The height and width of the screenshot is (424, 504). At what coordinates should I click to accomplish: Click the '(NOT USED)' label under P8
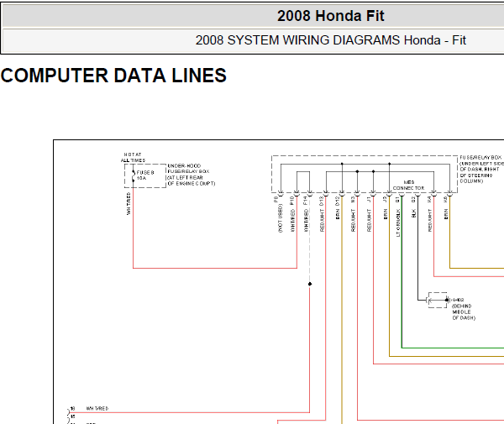(280, 218)
